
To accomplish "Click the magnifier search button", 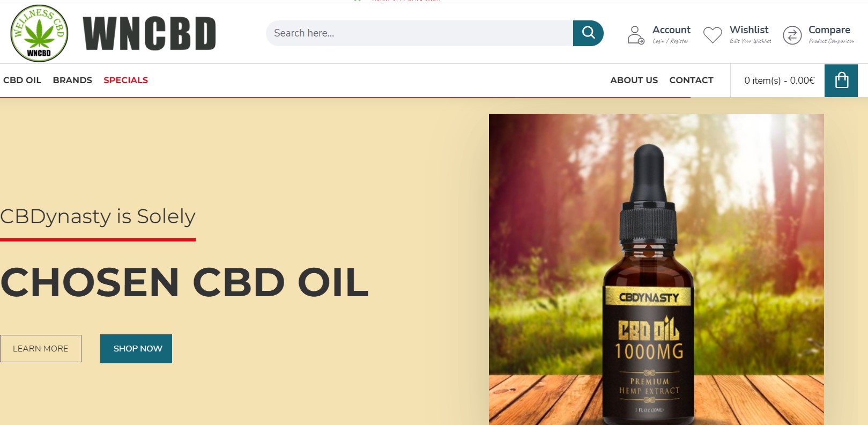I will point(588,33).
